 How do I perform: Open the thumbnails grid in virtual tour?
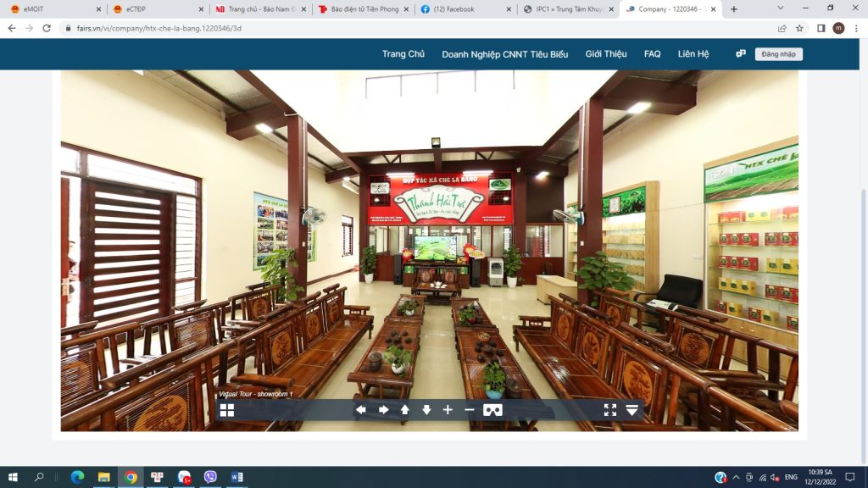(227, 410)
